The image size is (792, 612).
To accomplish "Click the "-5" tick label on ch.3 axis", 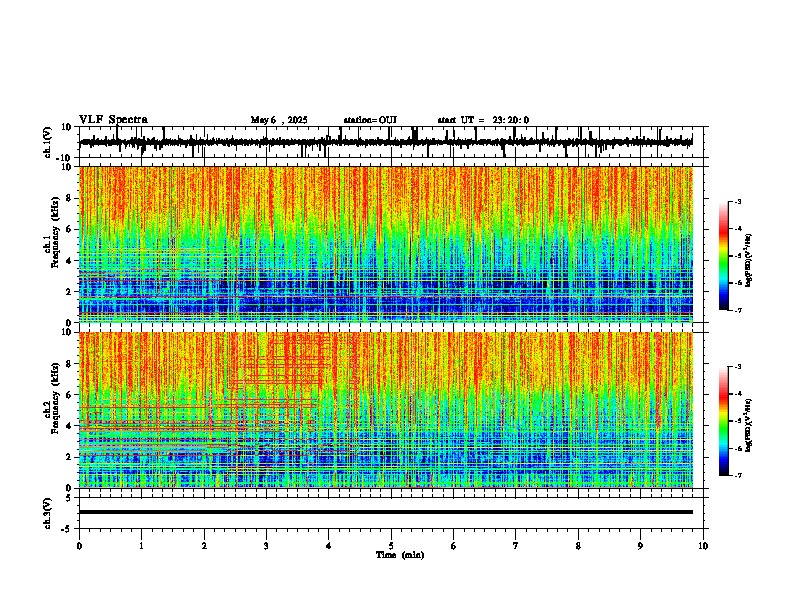I will (67, 529).
